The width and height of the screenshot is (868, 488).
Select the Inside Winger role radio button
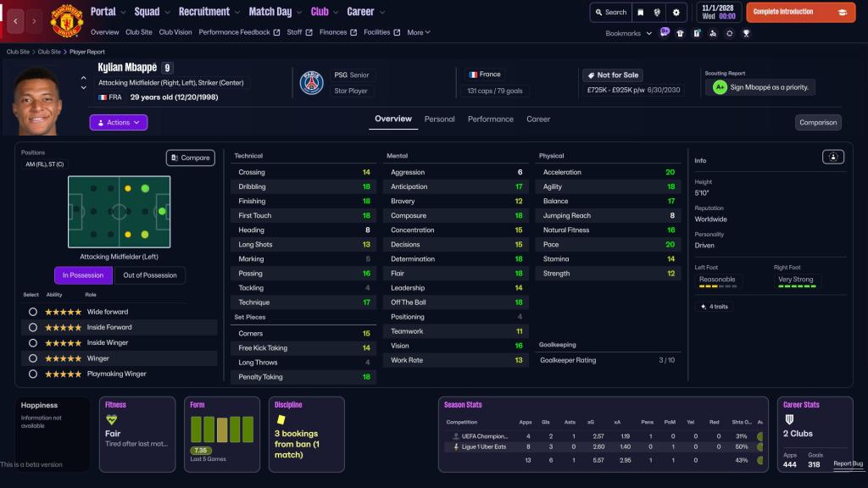33,343
